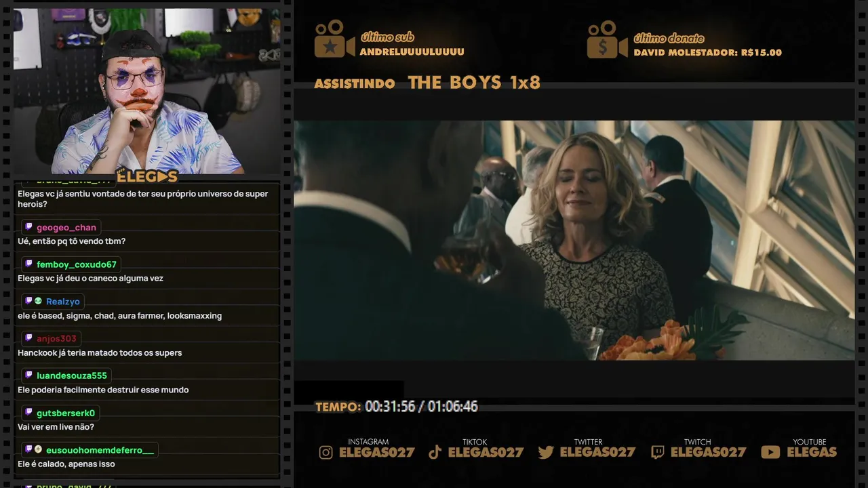Click DAVID MOLESTADOR: R$15.00 donation text
Screen dimensions: 868x488
(708, 53)
